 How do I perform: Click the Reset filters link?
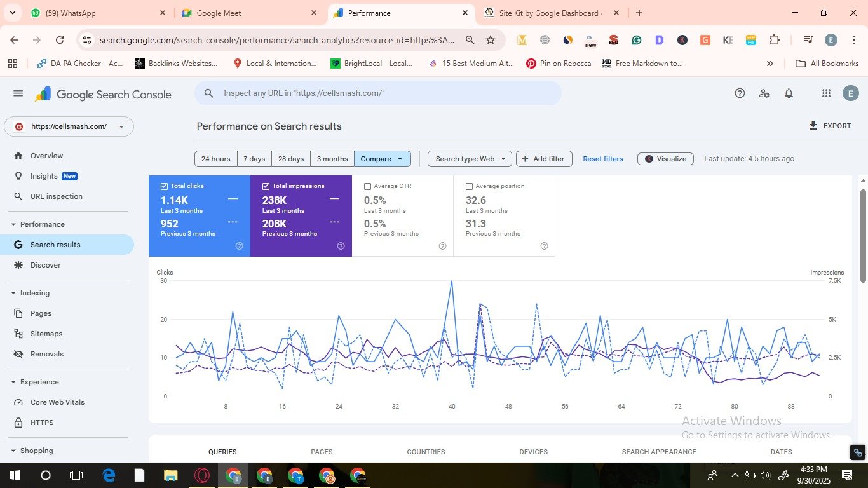coord(602,159)
